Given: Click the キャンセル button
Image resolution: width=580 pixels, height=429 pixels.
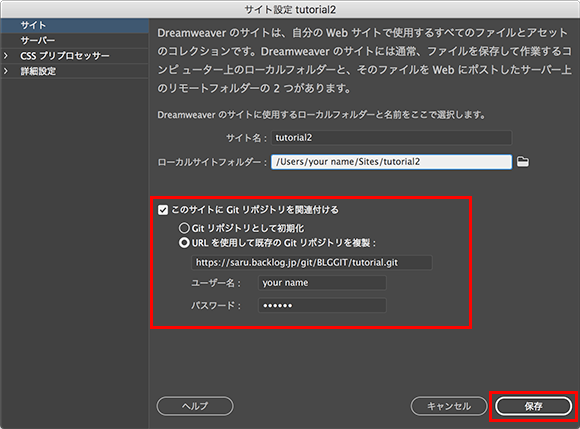Looking at the screenshot, I should click(449, 406).
